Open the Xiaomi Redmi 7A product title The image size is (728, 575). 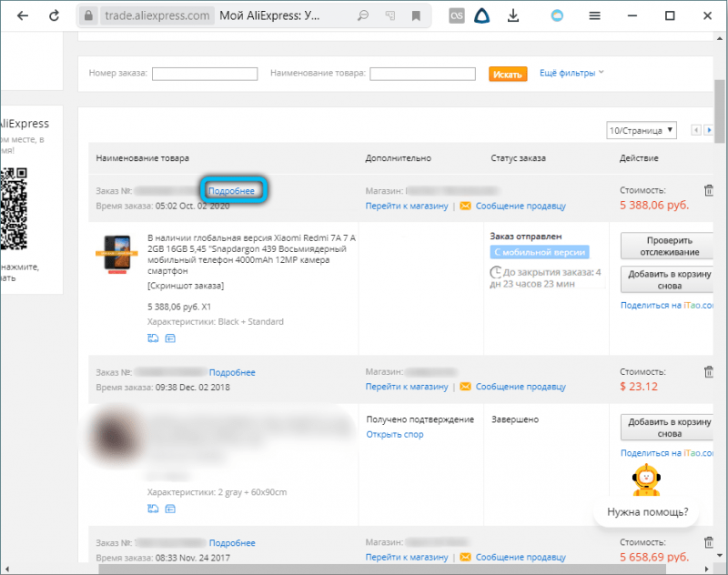tap(251, 255)
